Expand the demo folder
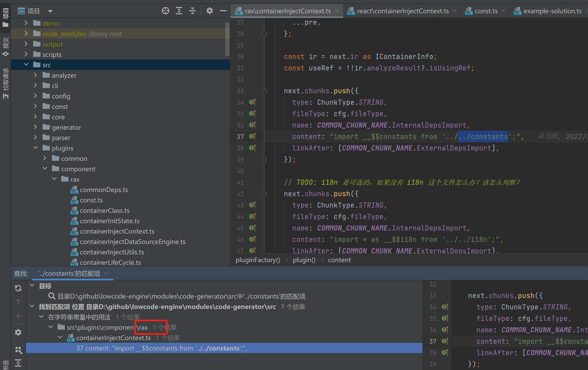The height and width of the screenshot is (370, 588). tap(26, 23)
